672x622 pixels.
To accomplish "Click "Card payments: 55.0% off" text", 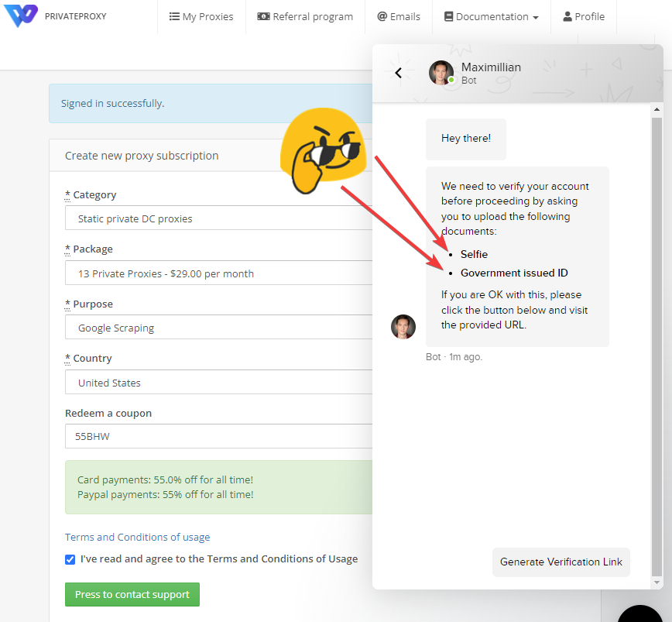I will [165, 479].
